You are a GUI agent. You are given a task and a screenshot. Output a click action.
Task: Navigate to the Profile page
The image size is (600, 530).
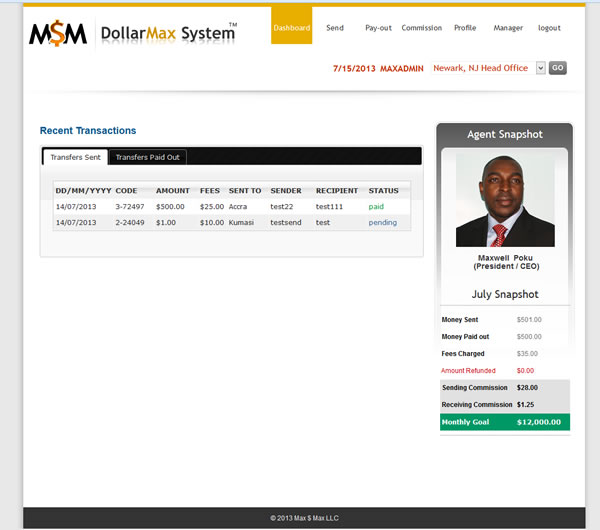(465, 28)
